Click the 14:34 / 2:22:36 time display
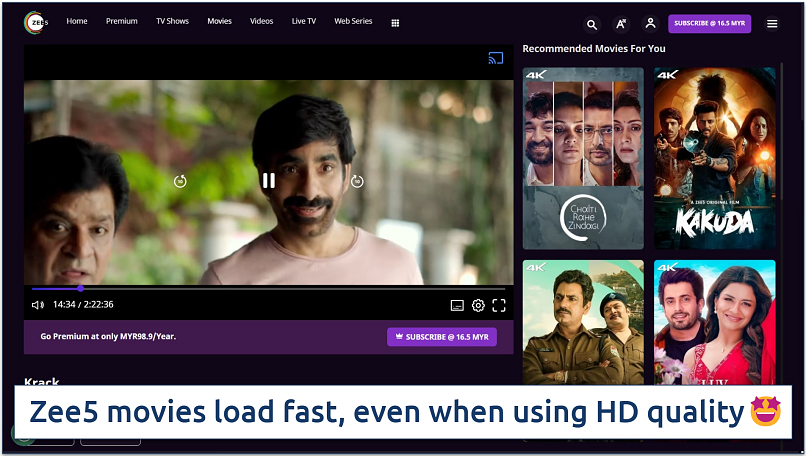The height and width of the screenshot is (456, 806). [83, 304]
